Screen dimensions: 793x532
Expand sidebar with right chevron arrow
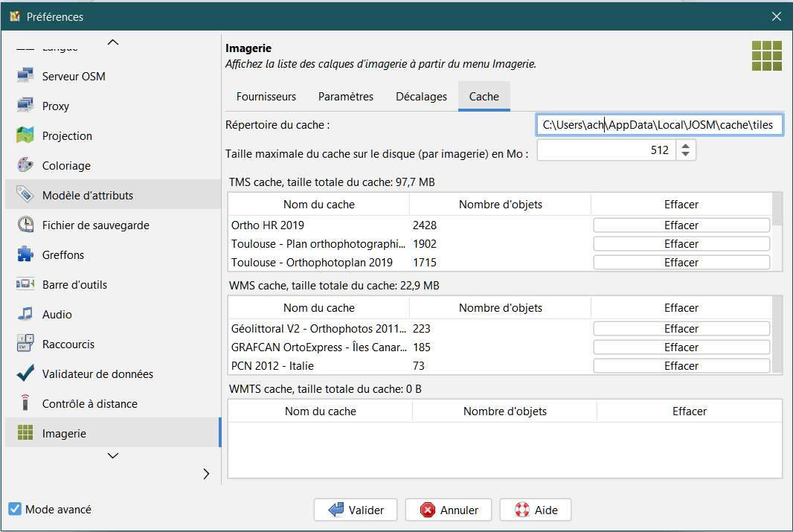tap(206, 474)
